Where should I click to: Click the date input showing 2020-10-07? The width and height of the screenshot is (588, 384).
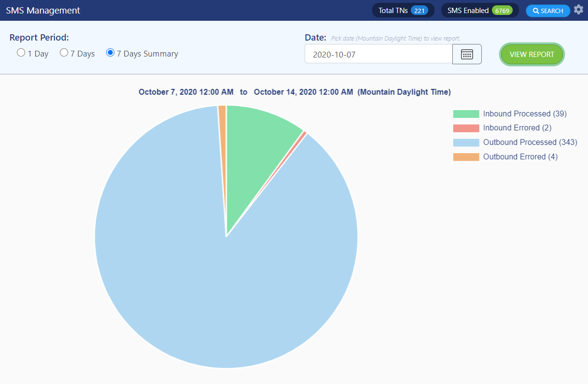tap(378, 54)
